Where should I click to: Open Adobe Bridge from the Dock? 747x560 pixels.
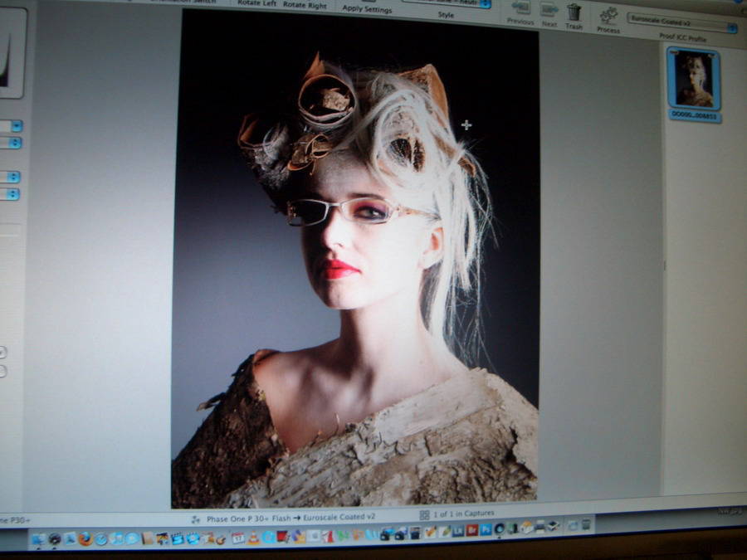click(x=471, y=530)
